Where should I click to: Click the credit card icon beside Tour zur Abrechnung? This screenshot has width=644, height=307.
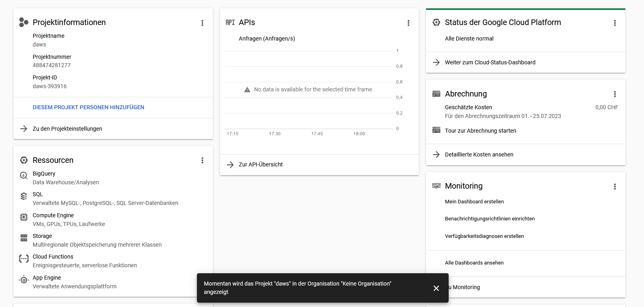coord(436,130)
